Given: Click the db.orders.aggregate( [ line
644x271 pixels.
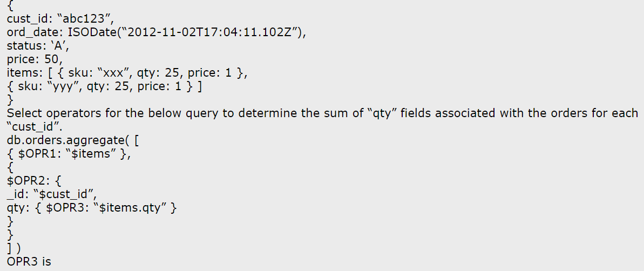Looking at the screenshot, I should pyautogui.click(x=73, y=140).
